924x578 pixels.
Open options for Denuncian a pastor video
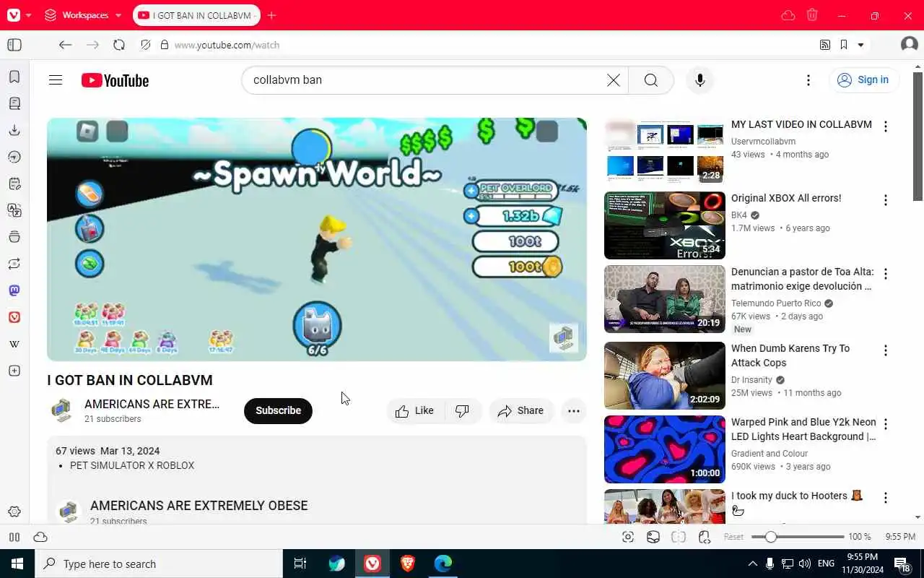pyautogui.click(x=886, y=274)
